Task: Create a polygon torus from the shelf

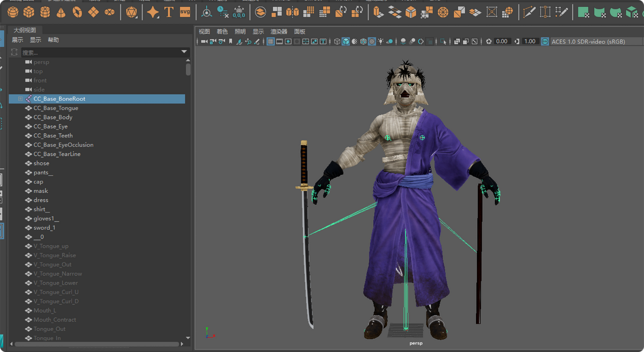Action: (77, 12)
